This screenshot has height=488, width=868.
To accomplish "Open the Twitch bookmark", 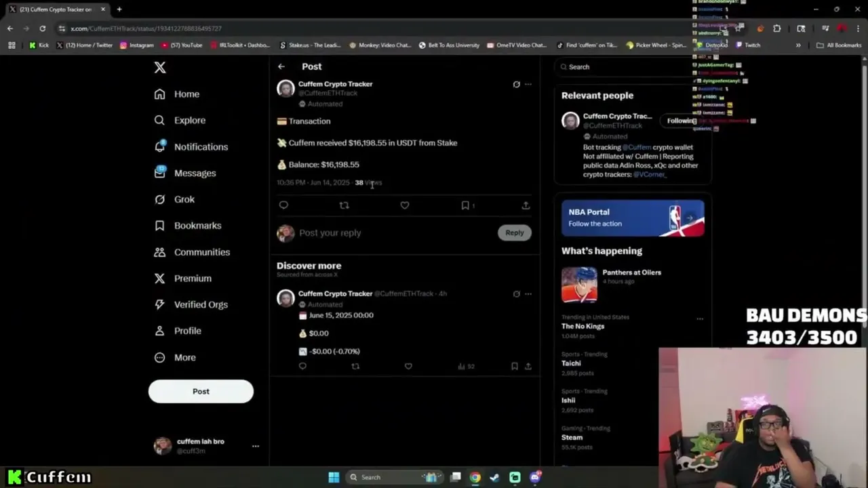I will [747, 45].
